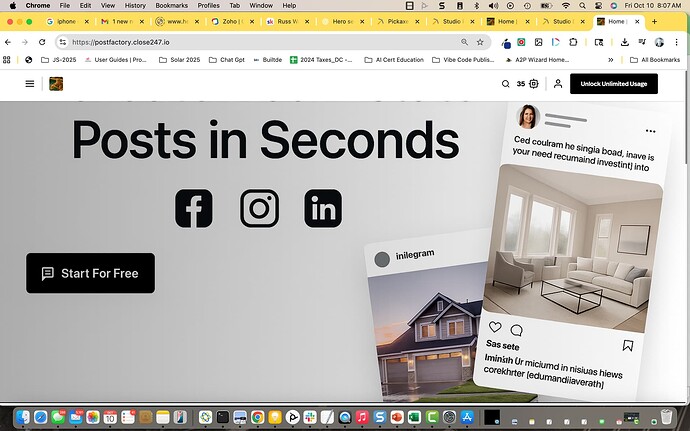Screen dimensions: 690x431
Task: Open the three-dot menu on the post card
Action: tap(650, 131)
